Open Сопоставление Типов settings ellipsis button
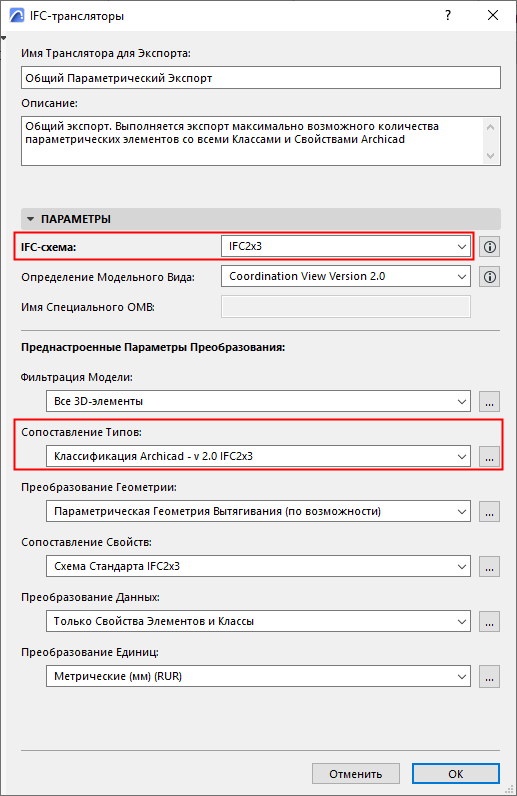The height and width of the screenshot is (796, 517). (x=490, y=456)
